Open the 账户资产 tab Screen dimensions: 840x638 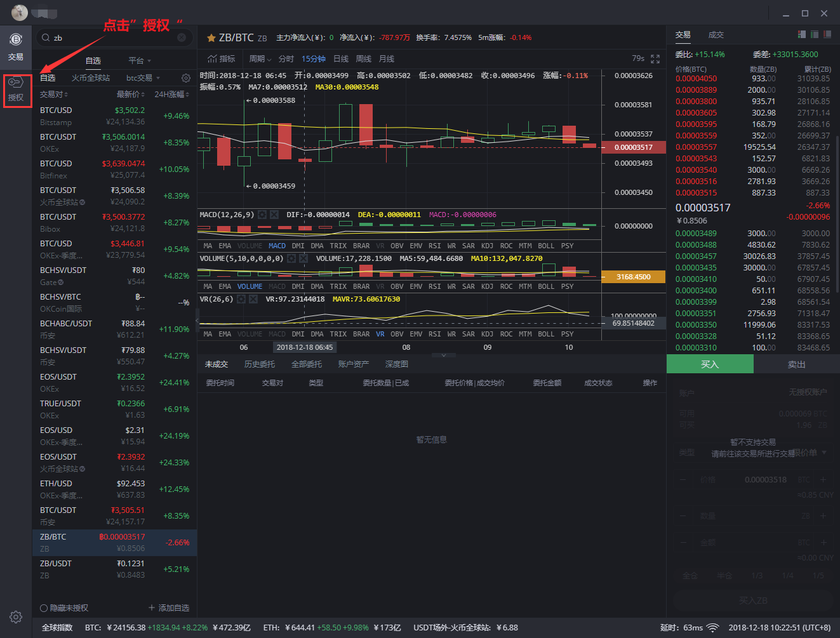click(x=354, y=364)
